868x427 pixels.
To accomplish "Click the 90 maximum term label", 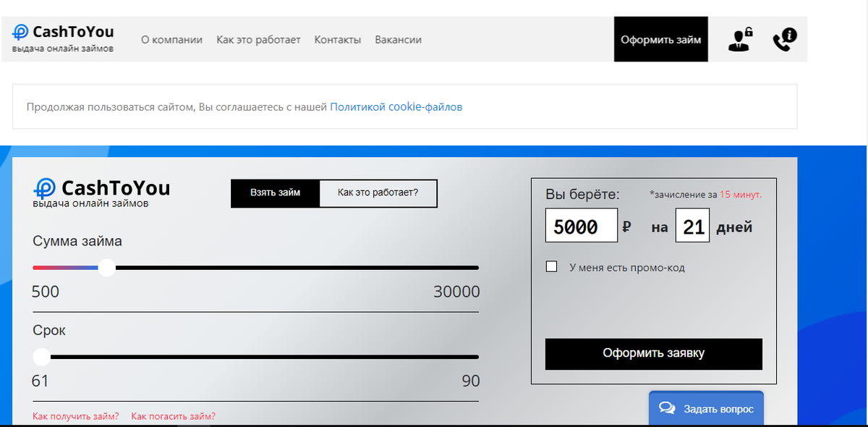I will point(471,381).
